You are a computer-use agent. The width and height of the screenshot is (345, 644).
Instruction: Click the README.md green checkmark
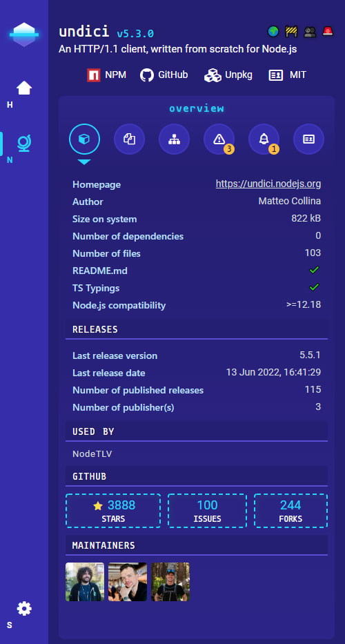(x=314, y=271)
